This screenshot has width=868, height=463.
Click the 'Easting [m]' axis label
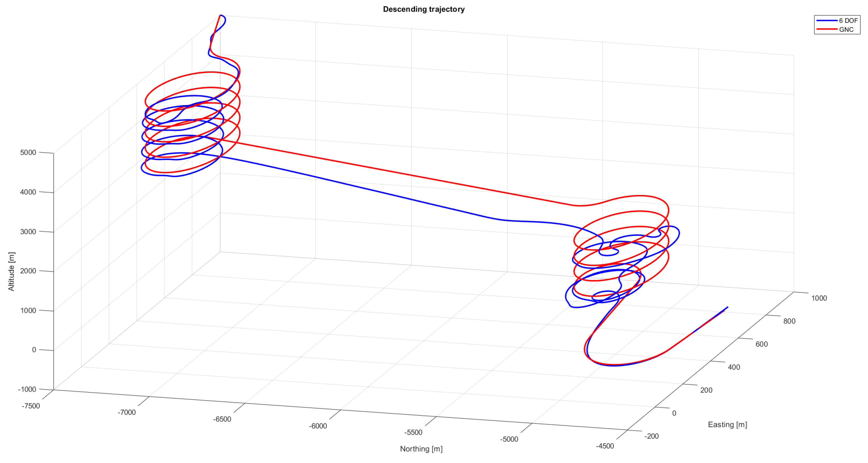pos(727,425)
